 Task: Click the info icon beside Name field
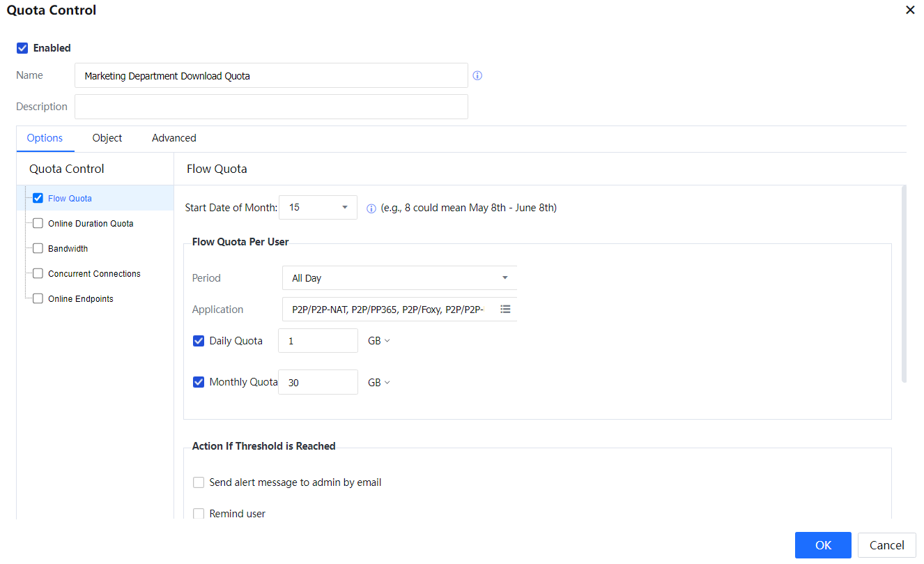477,76
